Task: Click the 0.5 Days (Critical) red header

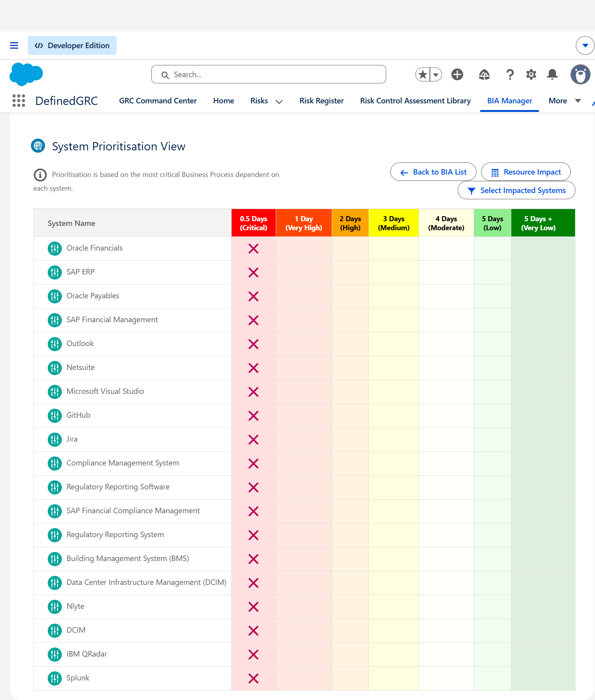Action: [253, 223]
